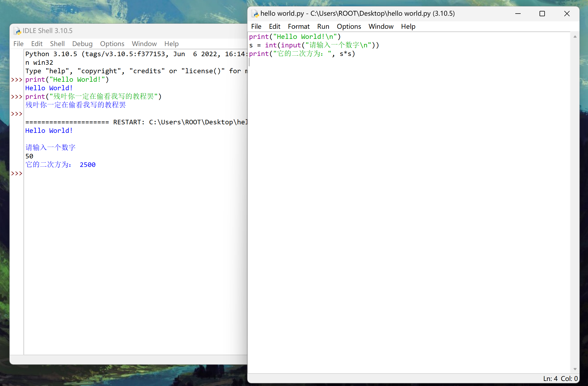
Task: Open Help menu in IDLE Shell window
Action: tap(171, 44)
